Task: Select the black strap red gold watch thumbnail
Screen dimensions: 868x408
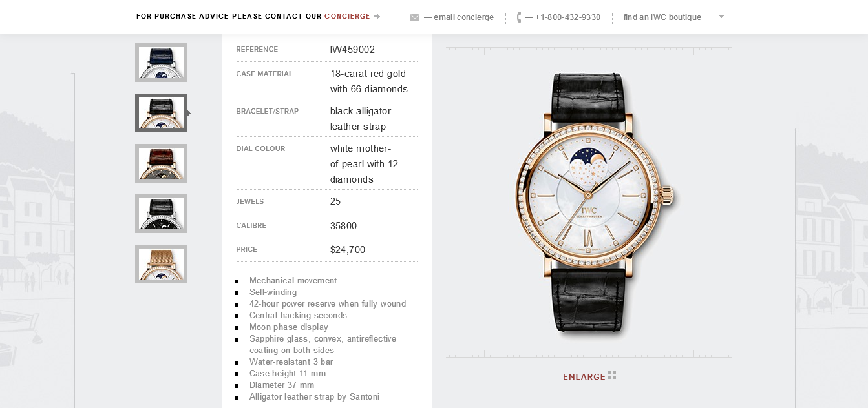Action: coord(161,113)
